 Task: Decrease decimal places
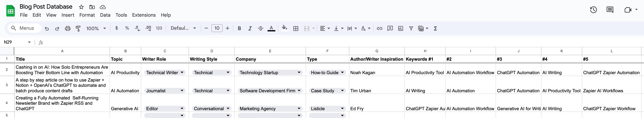tap(137, 28)
